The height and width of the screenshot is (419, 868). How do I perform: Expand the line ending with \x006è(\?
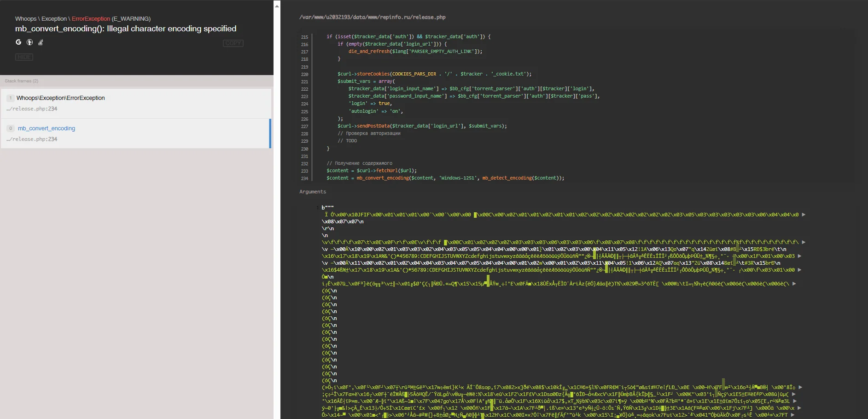coord(794,284)
